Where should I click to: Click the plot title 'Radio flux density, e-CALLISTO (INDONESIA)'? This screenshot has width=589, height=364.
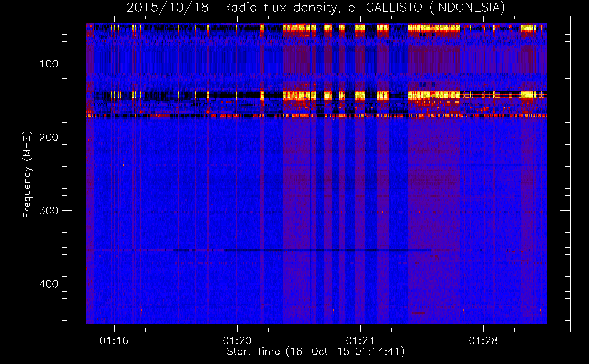click(364, 7)
